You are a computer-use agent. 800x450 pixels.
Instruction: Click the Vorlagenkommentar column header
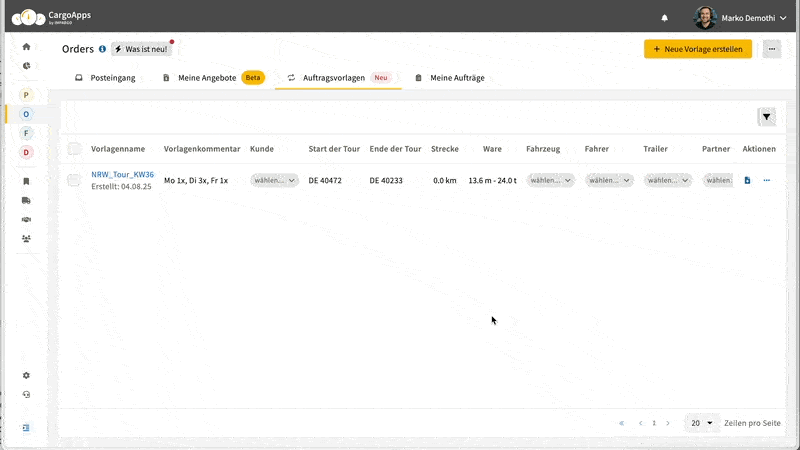click(202, 149)
